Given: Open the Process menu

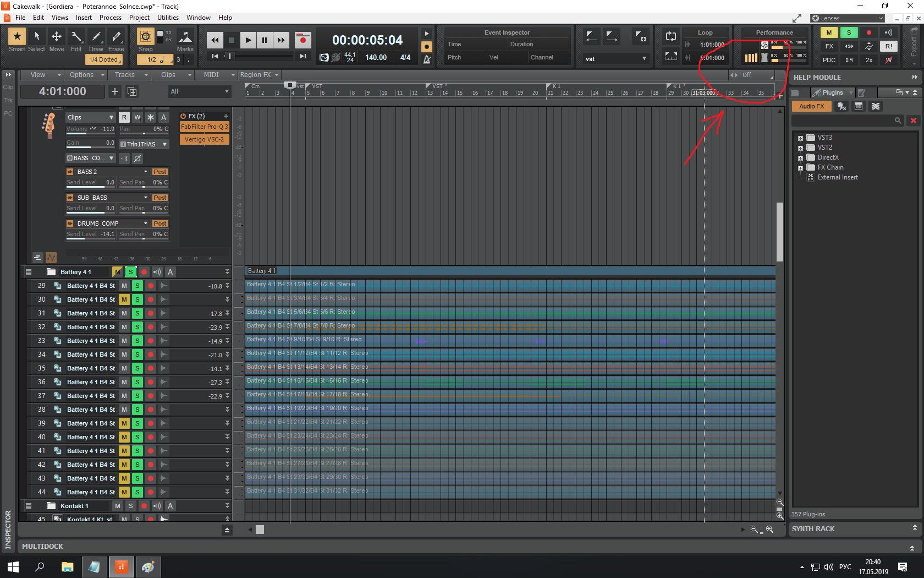Looking at the screenshot, I should pos(110,18).
